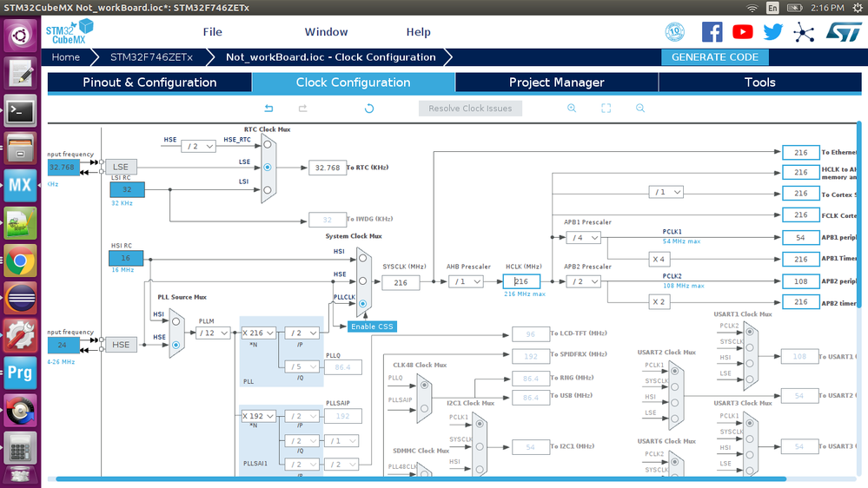
Task: Fit clock diagram to screen
Action: tap(606, 109)
